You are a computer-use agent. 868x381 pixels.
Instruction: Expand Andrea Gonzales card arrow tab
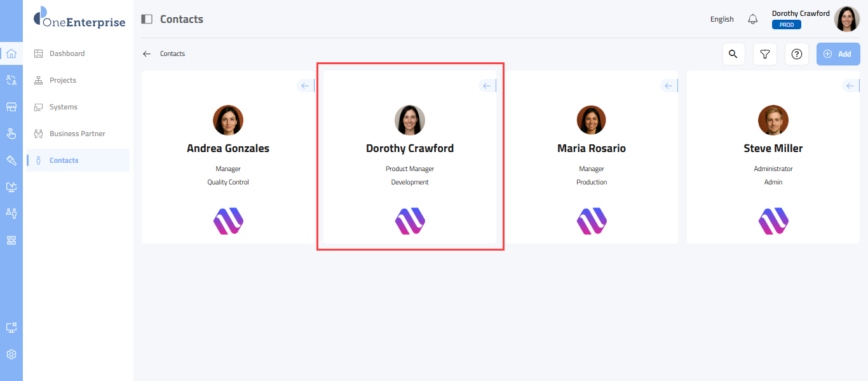tap(306, 86)
